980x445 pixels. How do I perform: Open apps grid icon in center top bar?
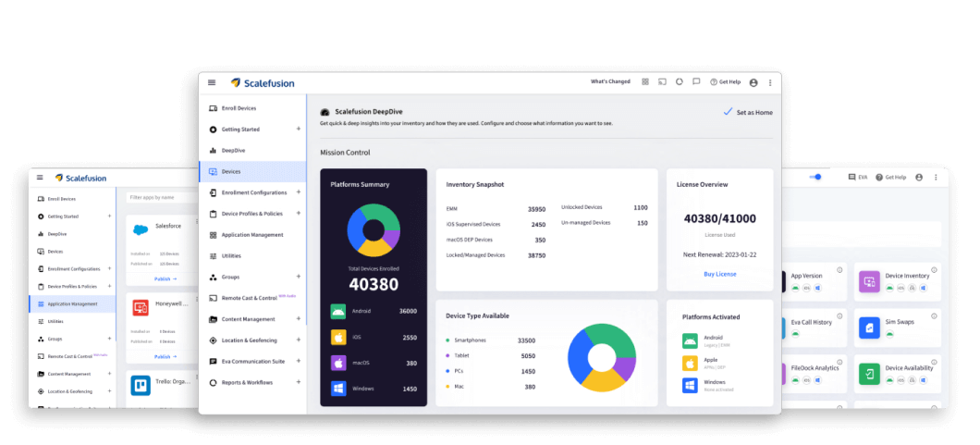tap(645, 81)
